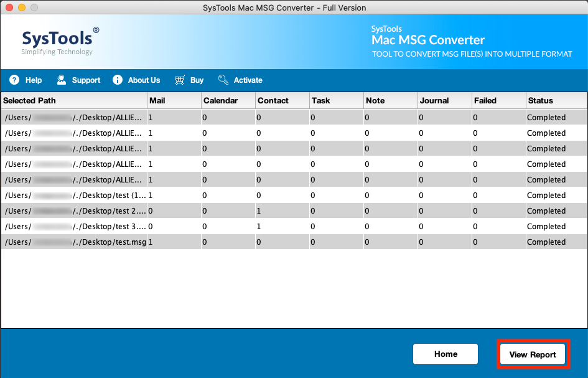
Task: Click Contact value 1 in test 3 row
Action: coord(259,226)
